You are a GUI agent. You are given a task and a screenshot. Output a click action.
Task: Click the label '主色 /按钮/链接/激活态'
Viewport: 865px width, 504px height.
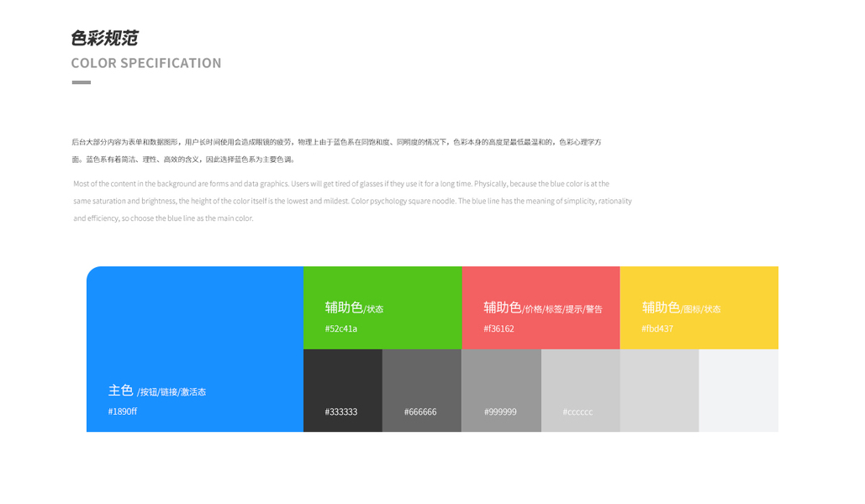(x=157, y=391)
